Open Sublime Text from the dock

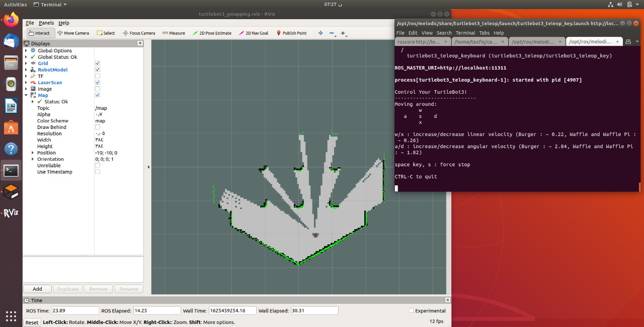[x=11, y=192]
